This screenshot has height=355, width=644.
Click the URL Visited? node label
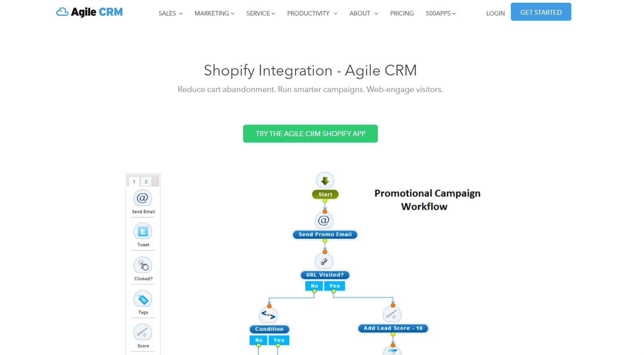pos(325,275)
